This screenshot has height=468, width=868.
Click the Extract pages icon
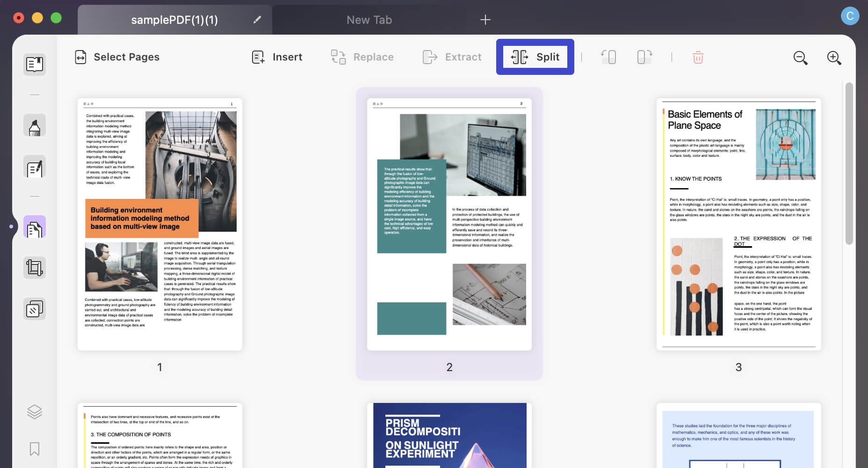point(430,57)
